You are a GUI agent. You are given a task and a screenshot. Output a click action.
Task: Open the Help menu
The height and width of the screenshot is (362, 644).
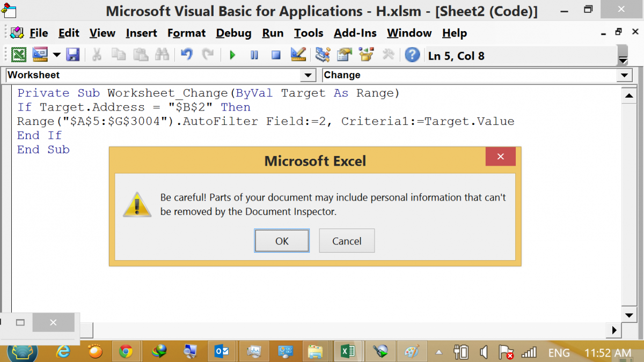[455, 33]
